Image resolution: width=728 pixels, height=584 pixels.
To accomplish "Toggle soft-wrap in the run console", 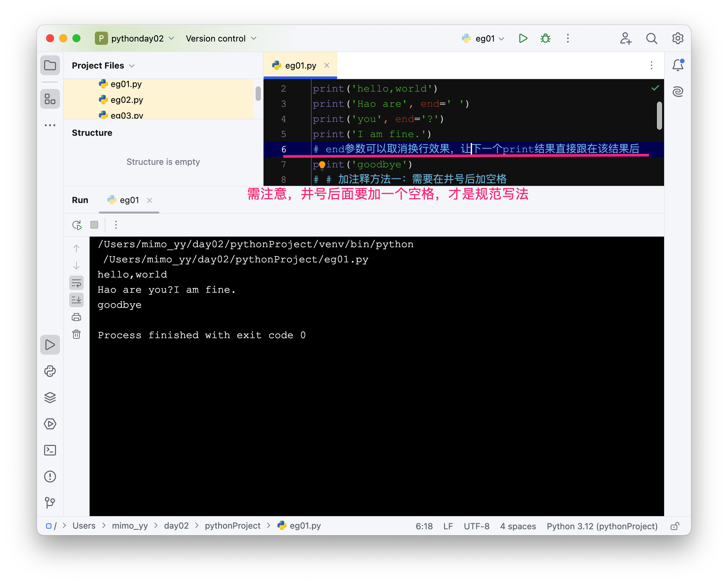I will coord(77,283).
